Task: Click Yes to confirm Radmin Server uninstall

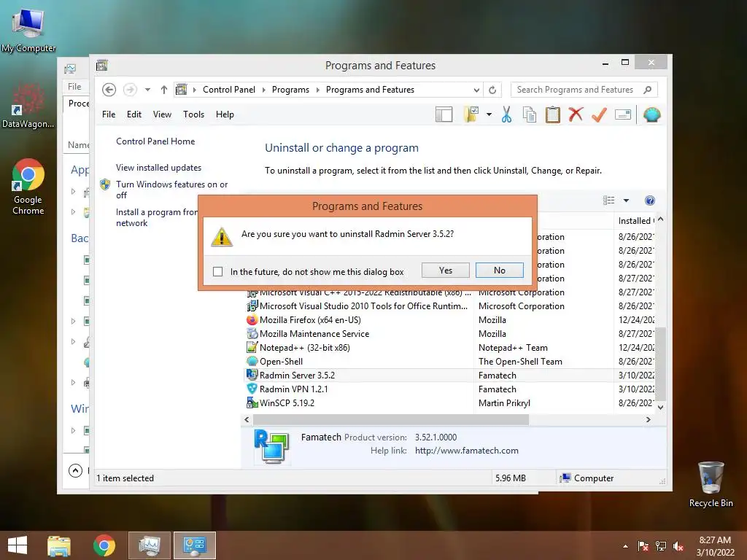Action: coord(446,271)
